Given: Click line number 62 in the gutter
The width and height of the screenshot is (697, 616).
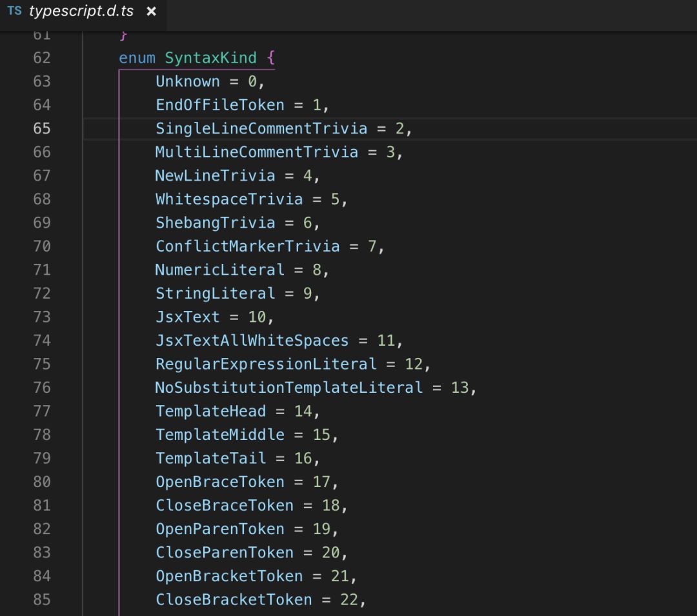Looking at the screenshot, I should click(x=41, y=58).
